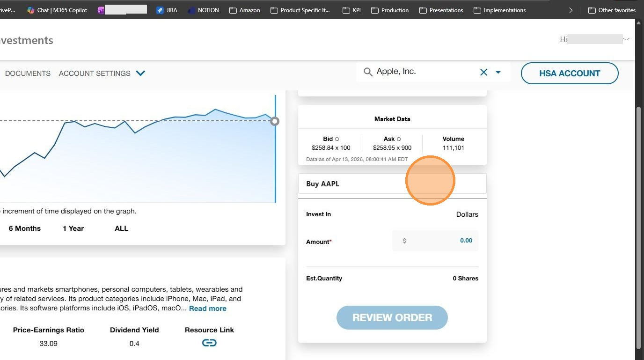
Task: Open the Production bookmarks folder
Action: click(390, 10)
